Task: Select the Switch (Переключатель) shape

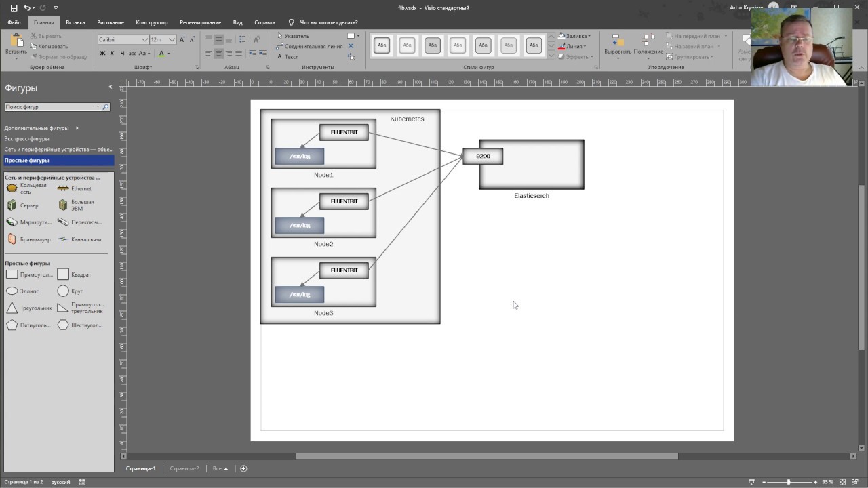Action: pos(79,222)
